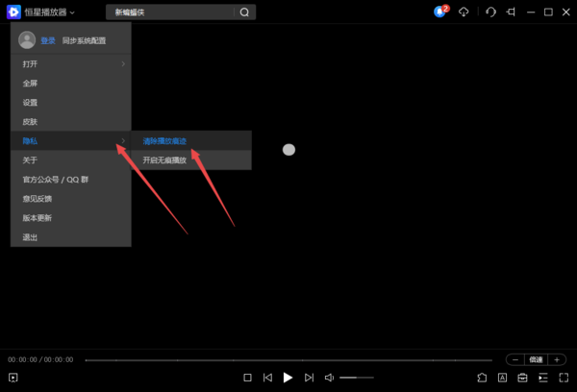Click the stop playback button
577x392 pixels.
(248, 378)
